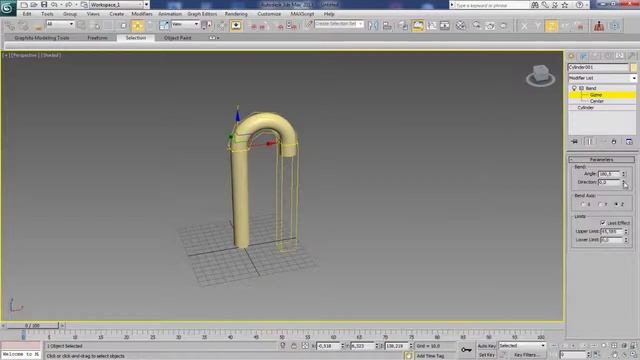Open the Modify command panel tab
This screenshot has width=640, height=360.
[x=583, y=56]
